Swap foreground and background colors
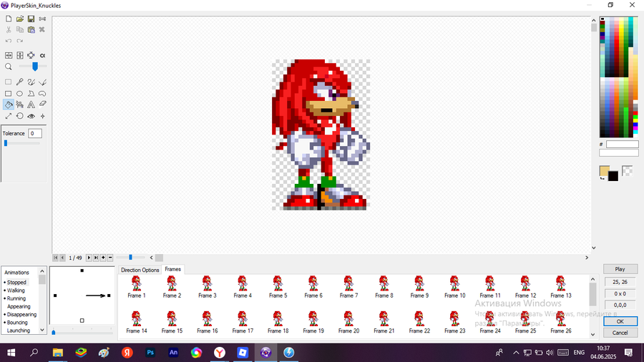This screenshot has height=362, width=644. (602, 178)
